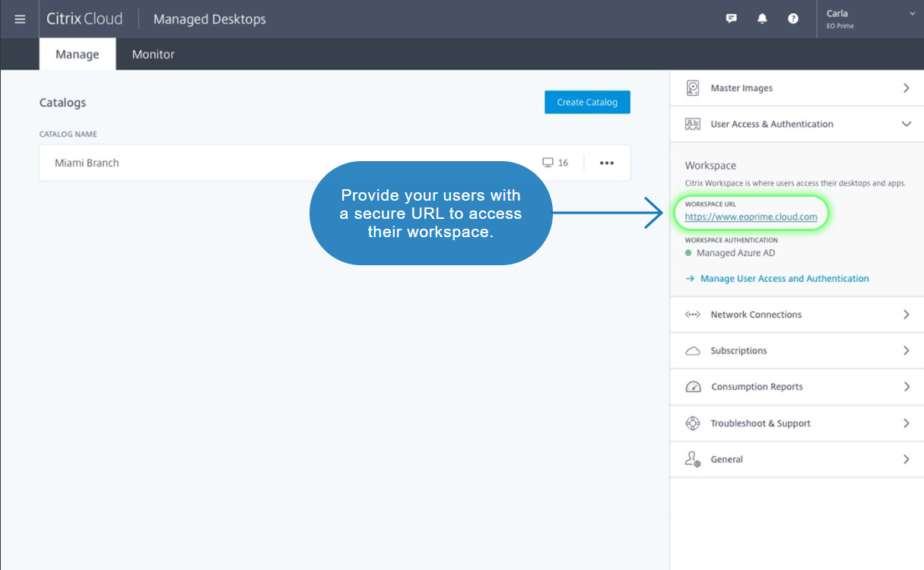Click the Network Connections icon
This screenshot has height=570, width=924.
[693, 315]
